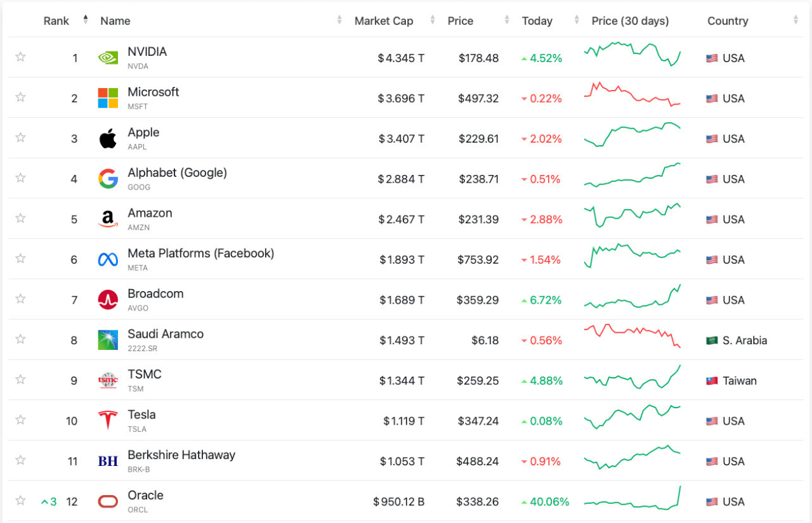Viewport: 812px width, 523px height.
Task: Click the Microsoft logo icon
Action: pos(108,98)
